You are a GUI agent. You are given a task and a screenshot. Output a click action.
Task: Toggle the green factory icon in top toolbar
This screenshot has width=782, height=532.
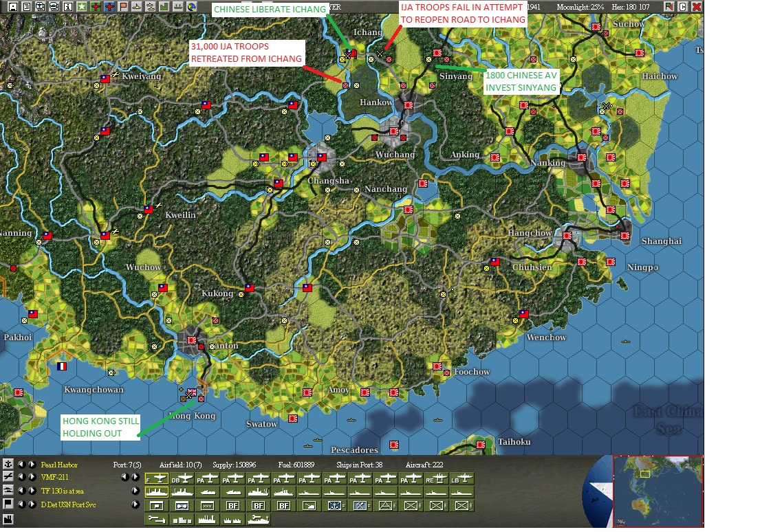164,6
